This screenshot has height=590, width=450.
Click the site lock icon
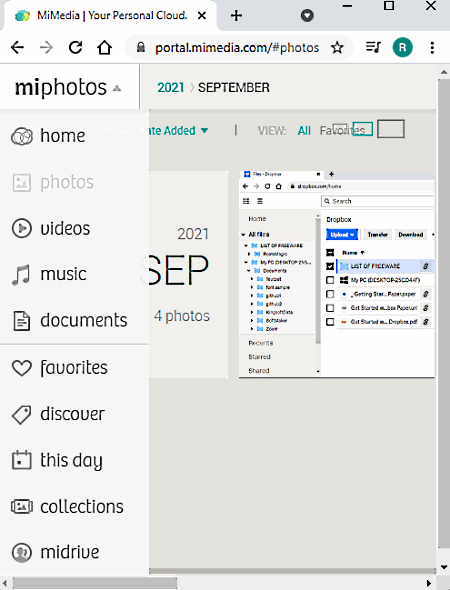[x=141, y=47]
